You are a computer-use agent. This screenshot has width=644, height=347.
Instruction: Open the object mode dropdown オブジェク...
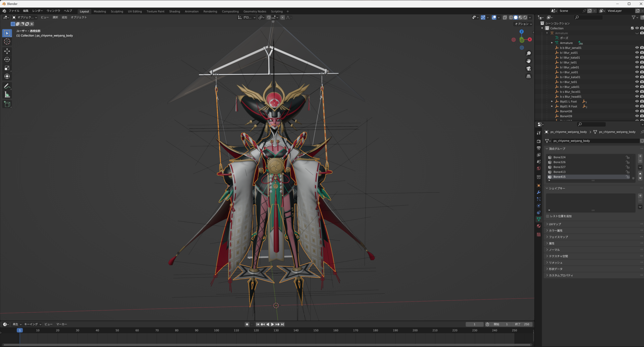pos(25,17)
